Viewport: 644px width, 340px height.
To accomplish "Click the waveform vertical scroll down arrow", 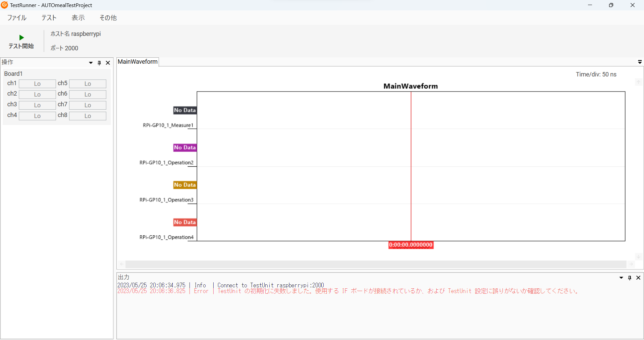I will [639, 257].
